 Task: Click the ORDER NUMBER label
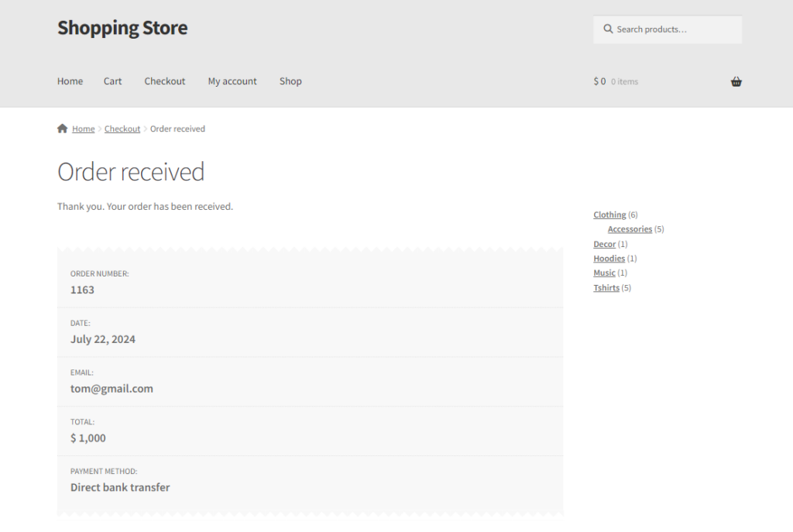pos(100,273)
